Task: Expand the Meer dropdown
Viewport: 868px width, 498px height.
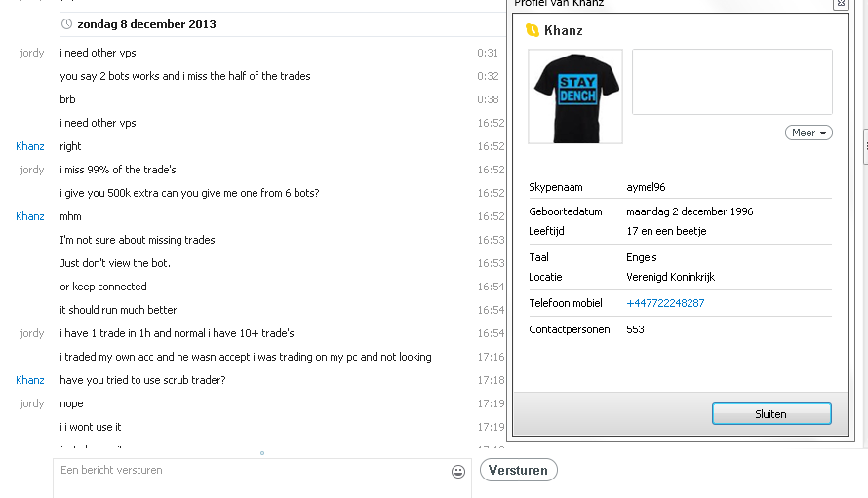Action: (x=809, y=133)
